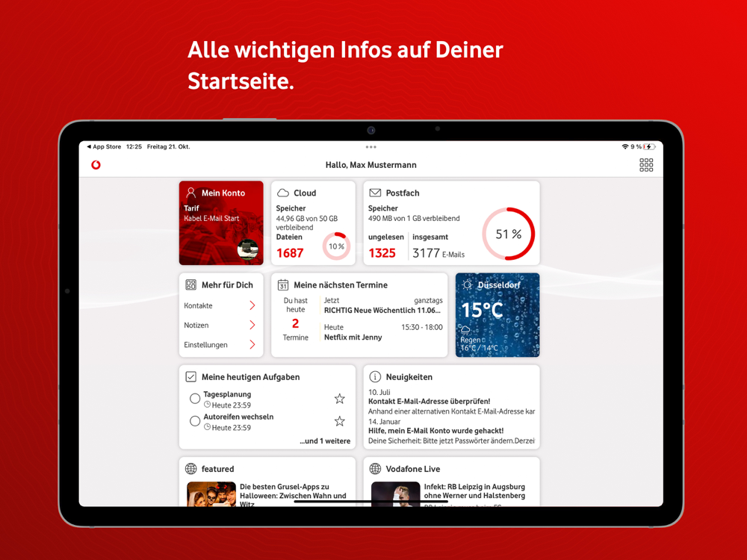The width and height of the screenshot is (747, 560).
Task: Mark Tagesplanung task as done
Action: (x=195, y=399)
